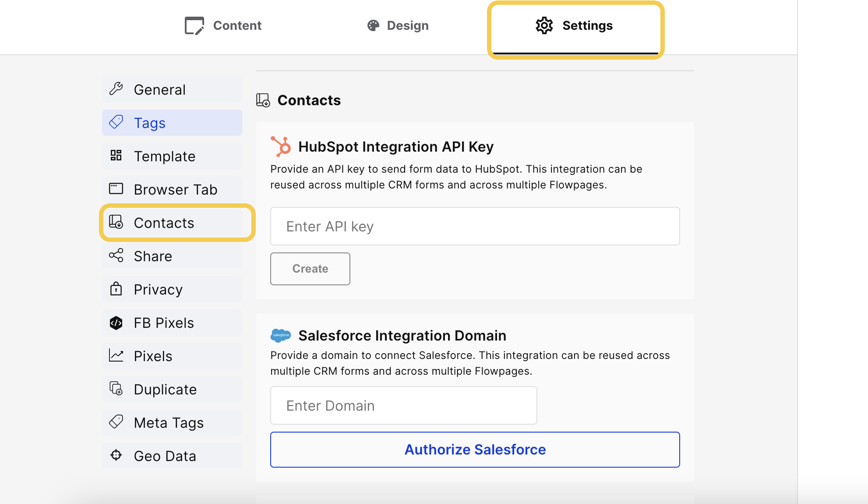This screenshot has height=504, width=868.
Task: Click the General wrench icon
Action: click(116, 89)
